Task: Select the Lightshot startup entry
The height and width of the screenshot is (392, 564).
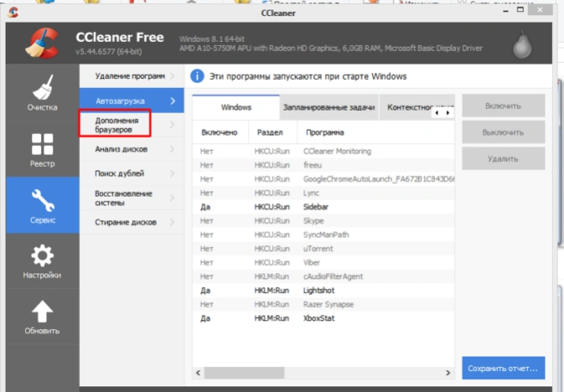Action: pos(324,290)
